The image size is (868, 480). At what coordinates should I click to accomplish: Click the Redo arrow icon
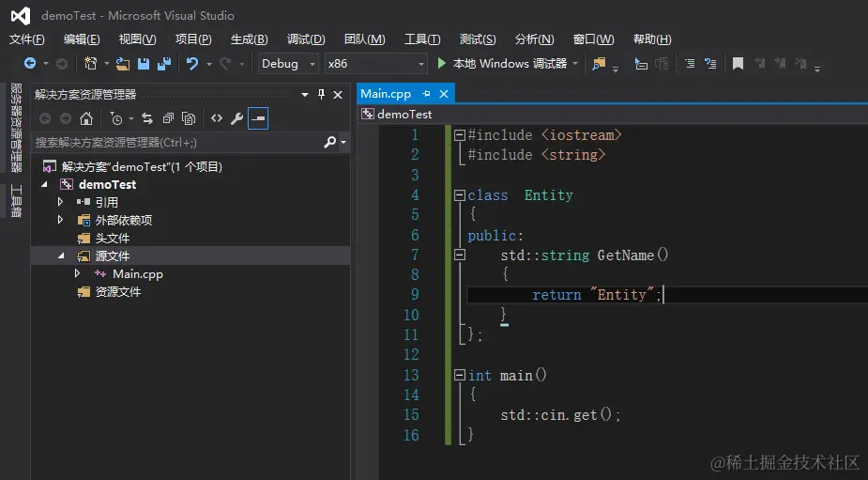225,64
